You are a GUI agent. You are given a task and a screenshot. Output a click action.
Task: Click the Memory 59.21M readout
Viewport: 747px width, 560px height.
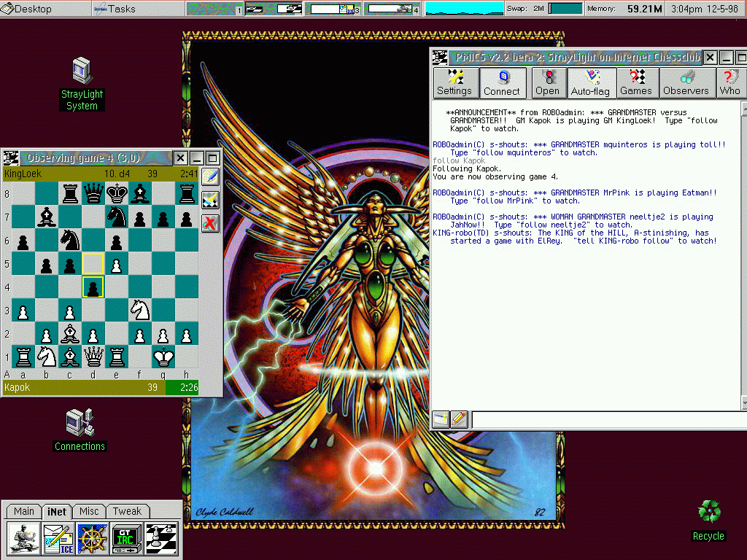624,9
